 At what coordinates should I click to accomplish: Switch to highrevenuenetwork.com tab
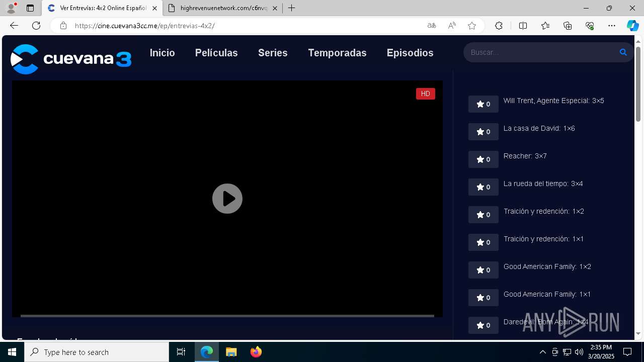[x=222, y=8]
